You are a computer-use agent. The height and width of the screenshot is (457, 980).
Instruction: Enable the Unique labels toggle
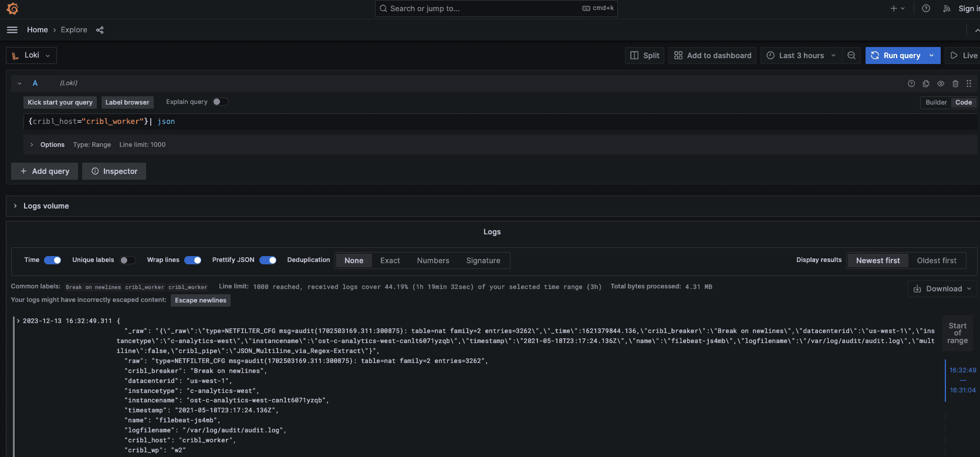pyautogui.click(x=127, y=260)
